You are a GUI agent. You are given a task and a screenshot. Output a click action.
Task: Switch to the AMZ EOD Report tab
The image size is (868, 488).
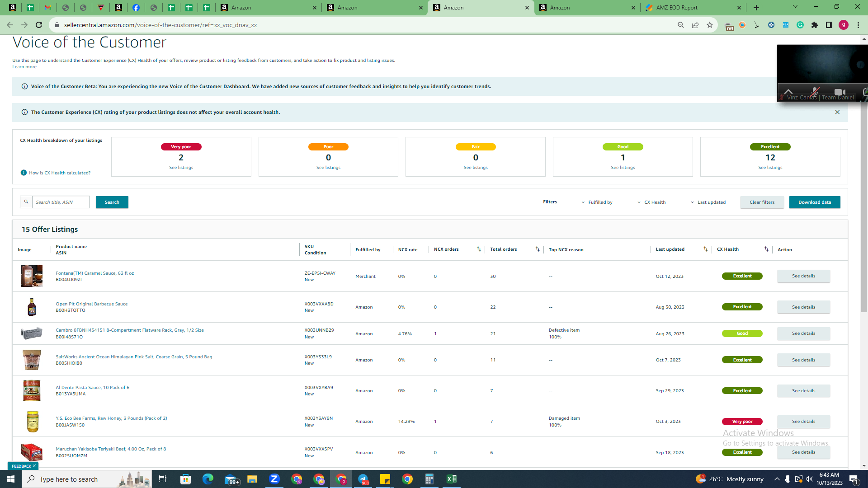[x=693, y=8]
